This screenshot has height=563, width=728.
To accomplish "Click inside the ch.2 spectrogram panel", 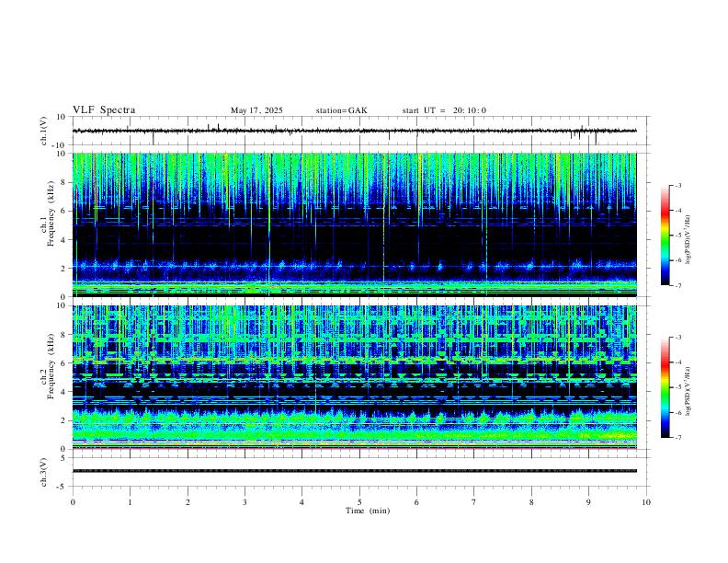I will (354, 377).
